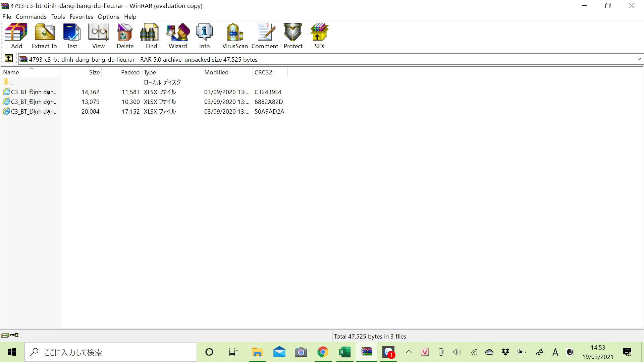This screenshot has height=362, width=644.
Task: Open Zalo app with notification badge
Action: tap(388, 352)
